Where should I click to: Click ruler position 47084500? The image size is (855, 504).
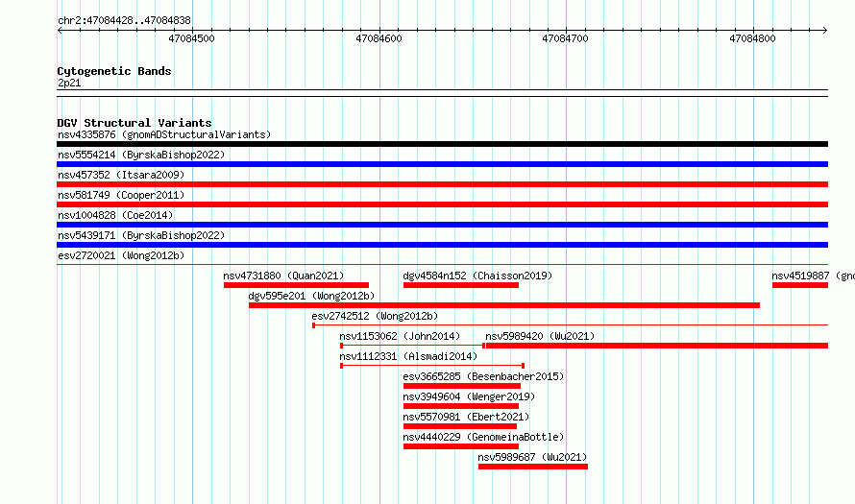(192, 38)
